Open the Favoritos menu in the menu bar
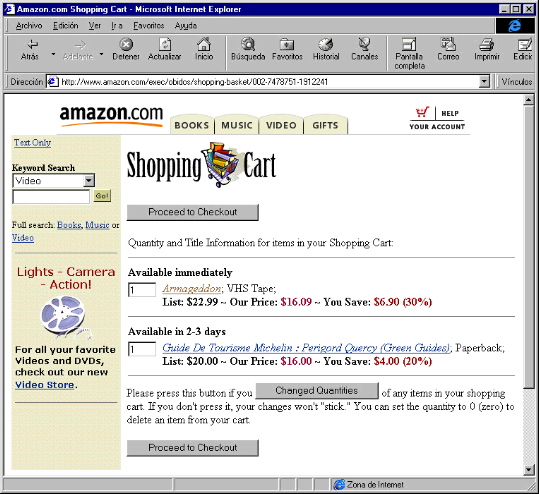Viewport: 539px width, 494px height. (148, 25)
